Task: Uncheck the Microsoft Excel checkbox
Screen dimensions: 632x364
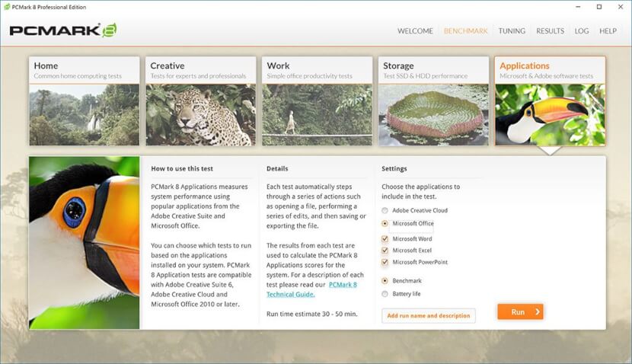Action: (385, 251)
